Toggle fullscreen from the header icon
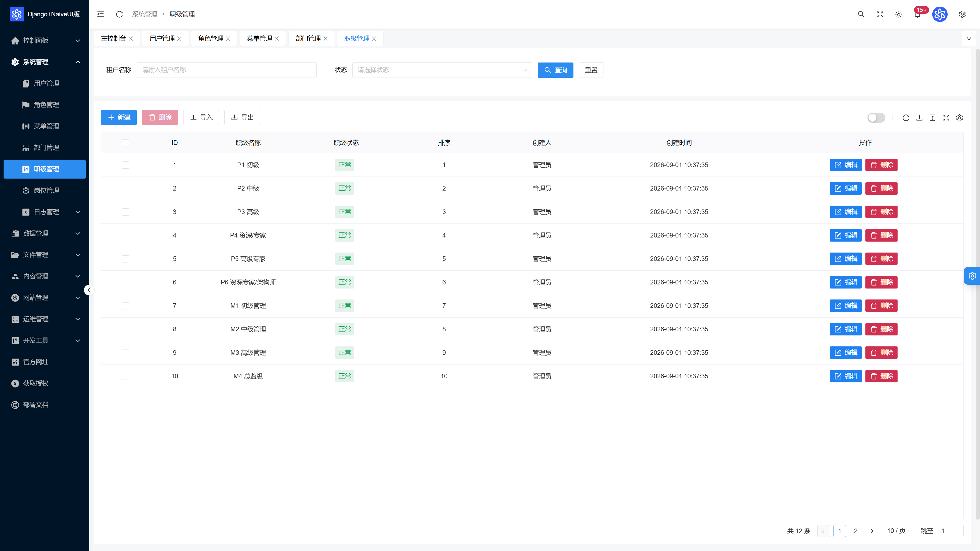Screen dimensions: 980x551 tap(880, 14)
